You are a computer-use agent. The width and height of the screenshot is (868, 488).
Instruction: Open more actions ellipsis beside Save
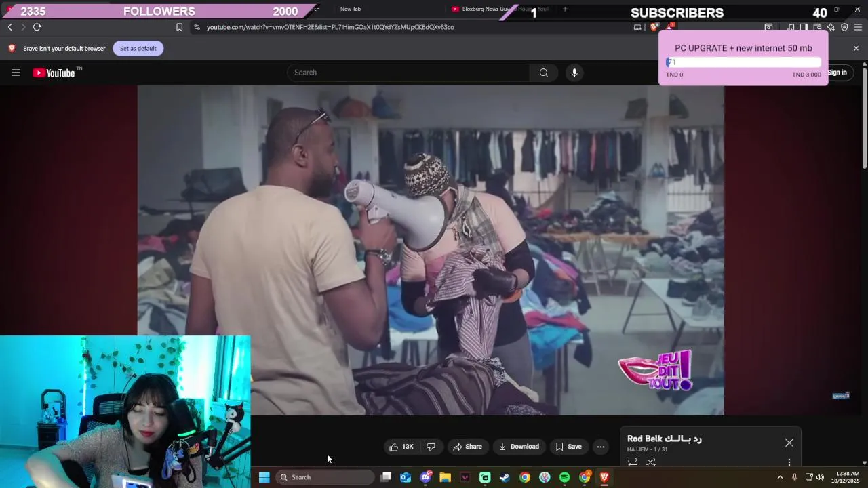pyautogui.click(x=600, y=447)
